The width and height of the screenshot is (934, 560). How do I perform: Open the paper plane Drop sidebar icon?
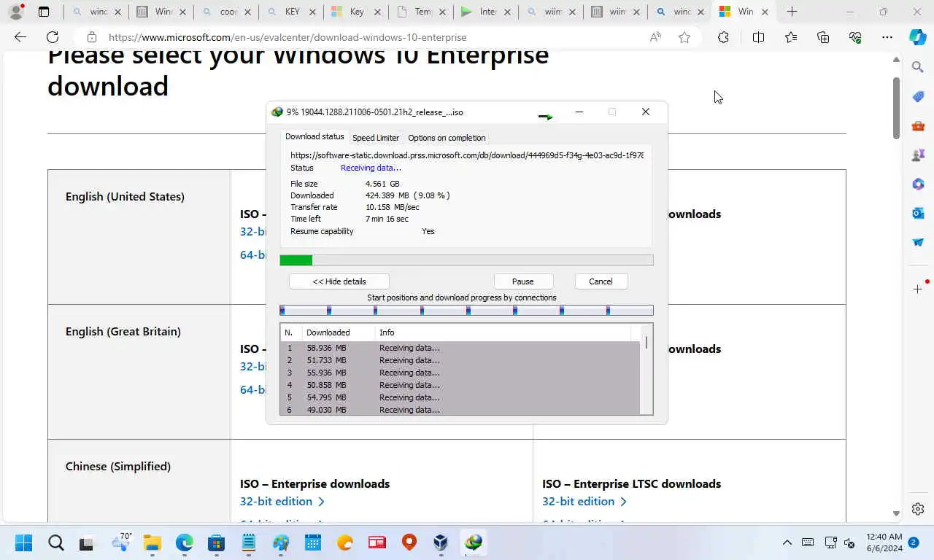tap(918, 242)
